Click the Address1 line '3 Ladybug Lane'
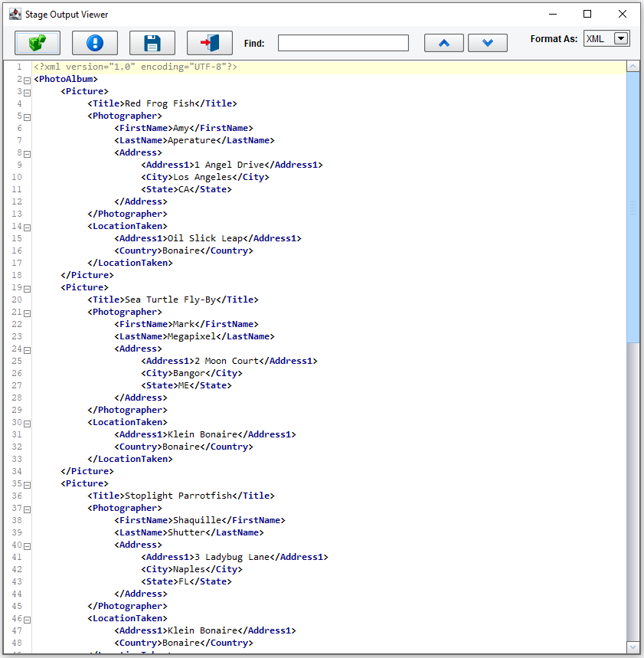 [235, 557]
